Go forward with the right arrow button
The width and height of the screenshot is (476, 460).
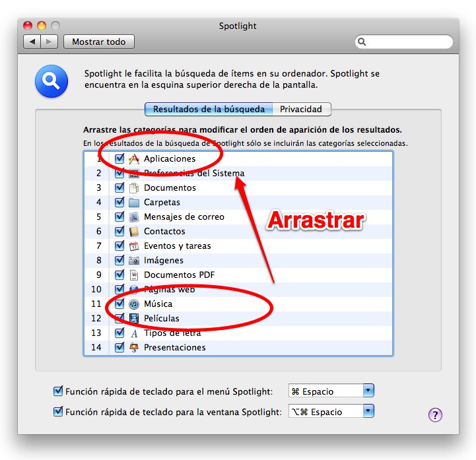click(49, 42)
